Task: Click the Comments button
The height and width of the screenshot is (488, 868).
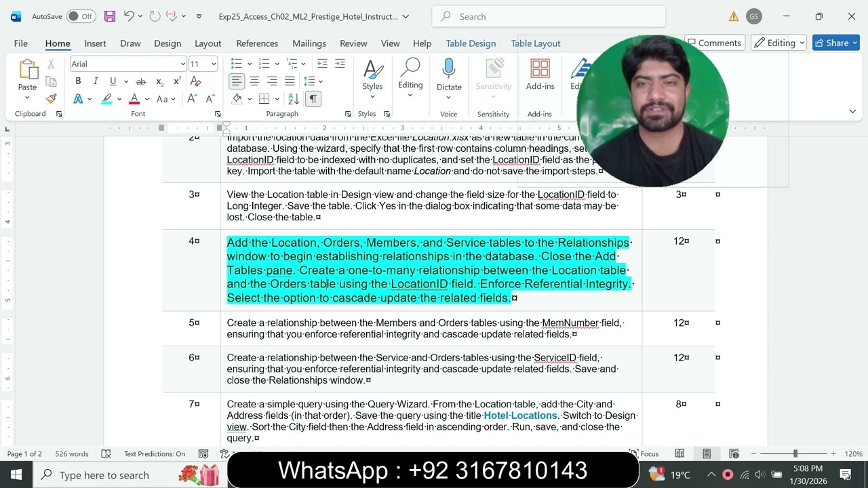Action: click(715, 43)
